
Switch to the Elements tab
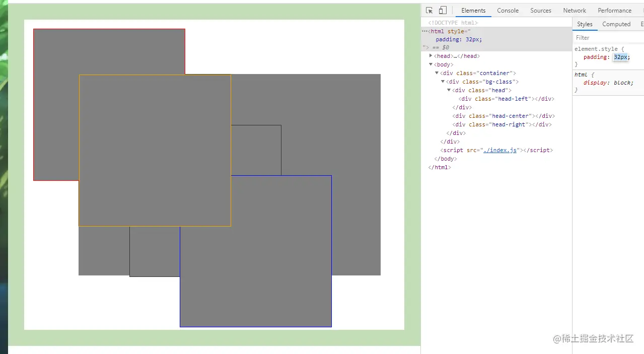[x=473, y=11]
